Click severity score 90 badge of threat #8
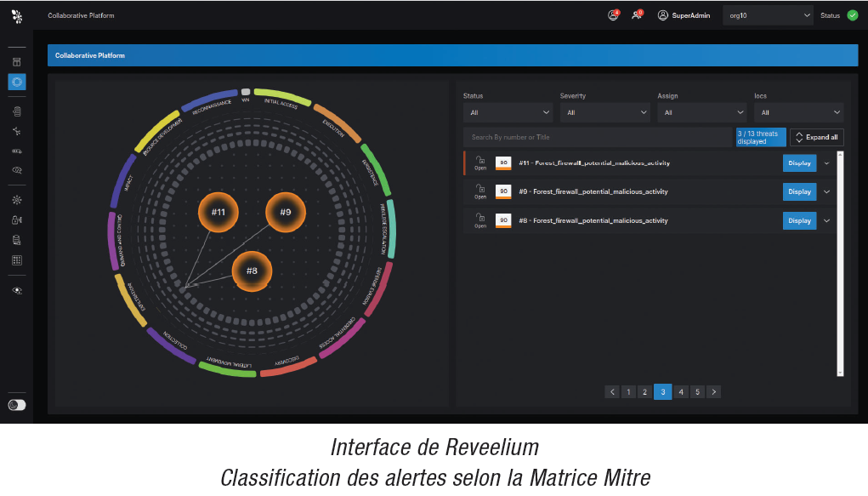Image resolution: width=868 pixels, height=496 pixels. tap(503, 220)
